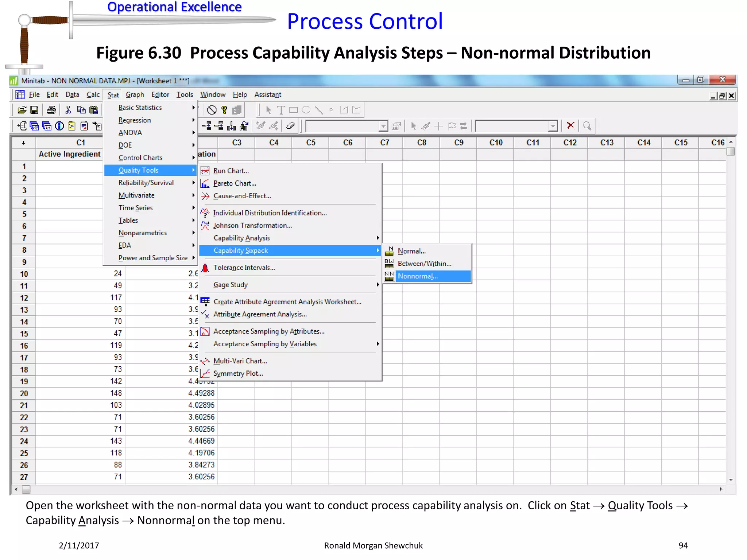Click the vertical scrollbar down arrow

pyautogui.click(x=731, y=480)
